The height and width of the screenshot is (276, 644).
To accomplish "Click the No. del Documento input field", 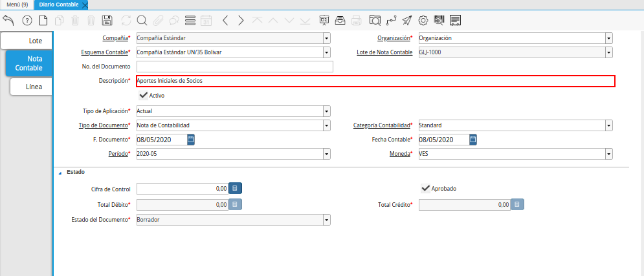I will pyautogui.click(x=234, y=67).
